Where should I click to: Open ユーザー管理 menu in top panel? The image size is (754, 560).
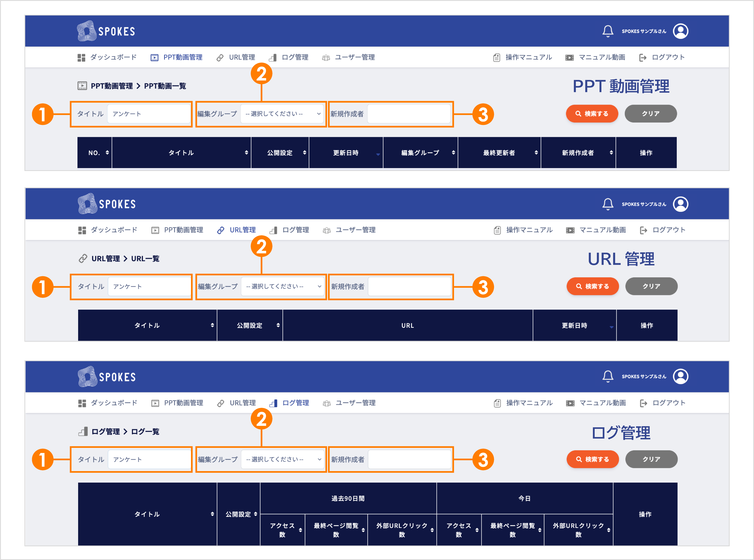click(355, 57)
